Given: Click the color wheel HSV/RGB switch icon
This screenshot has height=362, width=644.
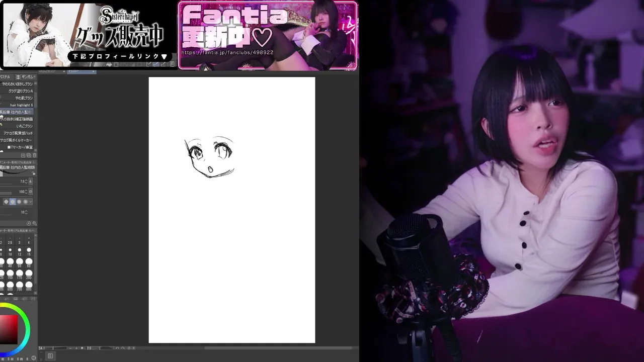Looking at the screenshot, I should click(34, 357).
